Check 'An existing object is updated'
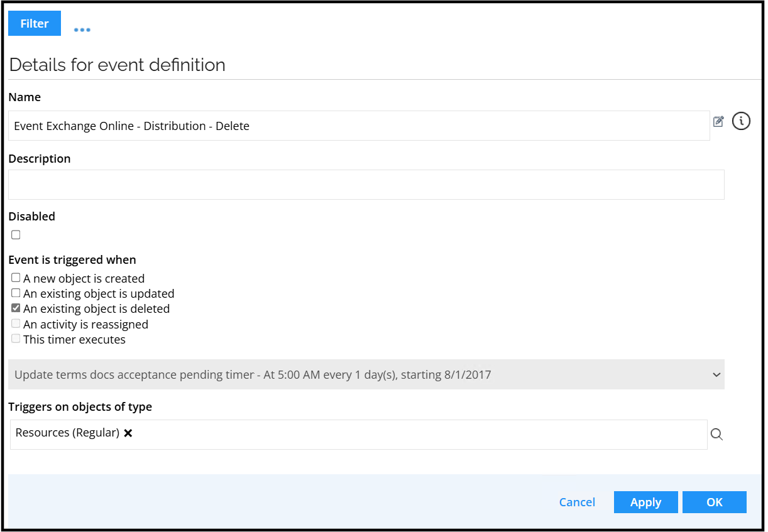768x532 pixels. click(16, 293)
